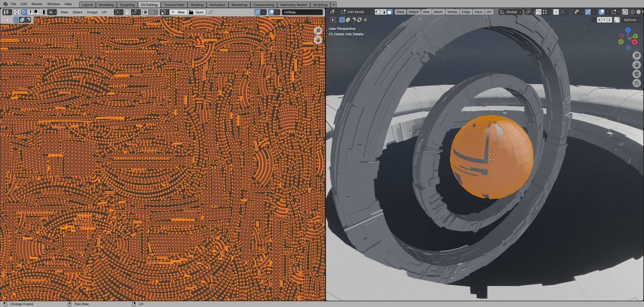Select UV edge selection mode
Screen dimensions: 644x307
tap(30, 12)
